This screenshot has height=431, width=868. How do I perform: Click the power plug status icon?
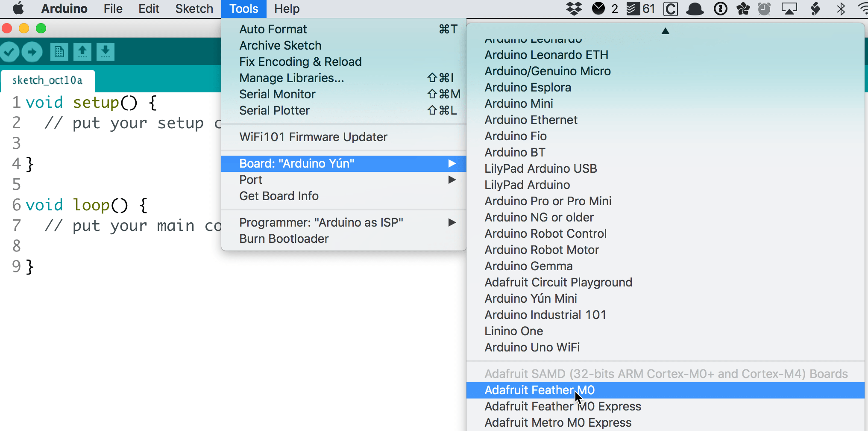point(815,9)
